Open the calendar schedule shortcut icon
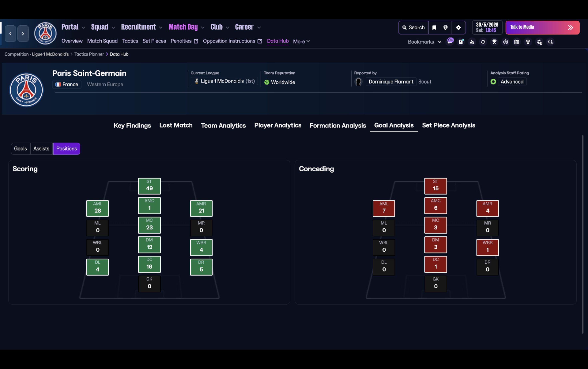Screen dimensions: 588x369 pos(516,42)
